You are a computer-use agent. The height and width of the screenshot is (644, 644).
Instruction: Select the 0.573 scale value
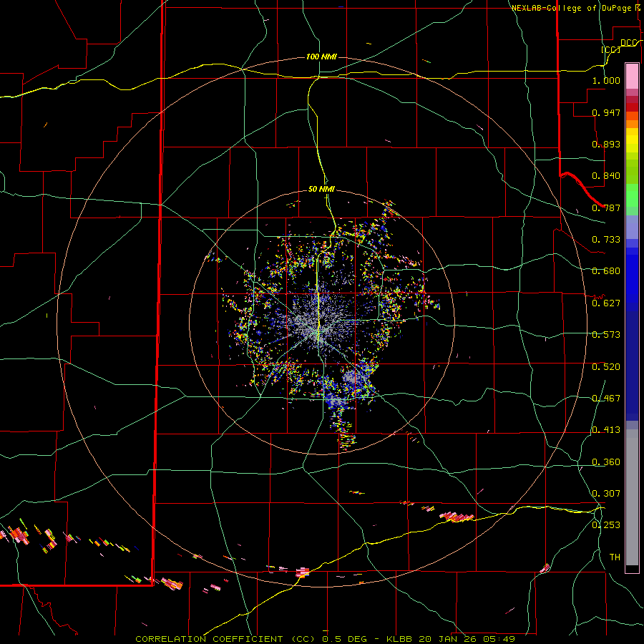coord(606,335)
